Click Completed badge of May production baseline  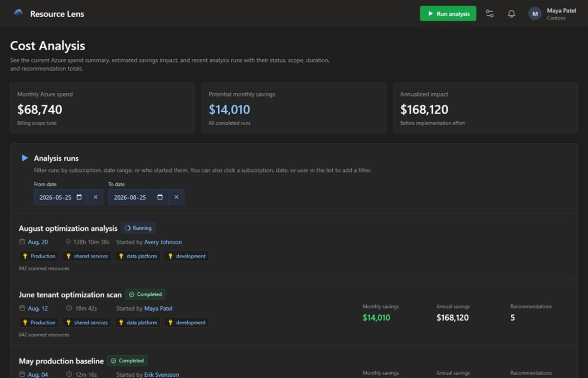(127, 361)
